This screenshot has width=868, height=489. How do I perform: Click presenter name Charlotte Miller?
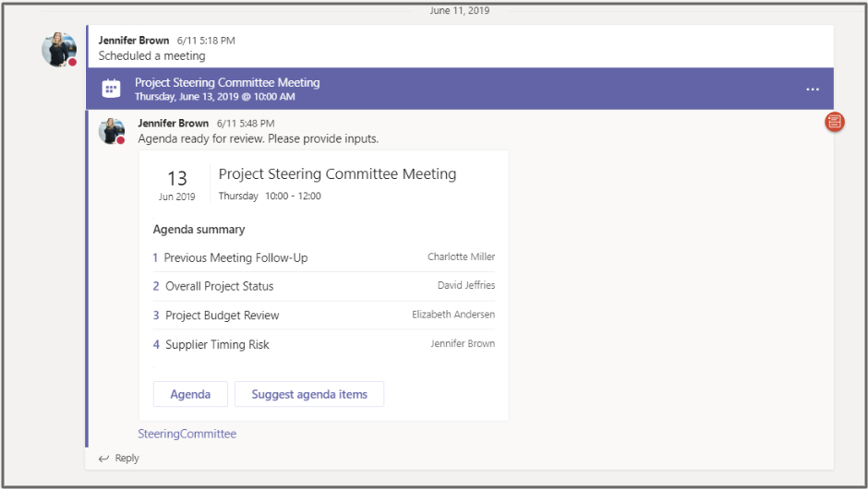[x=461, y=257]
